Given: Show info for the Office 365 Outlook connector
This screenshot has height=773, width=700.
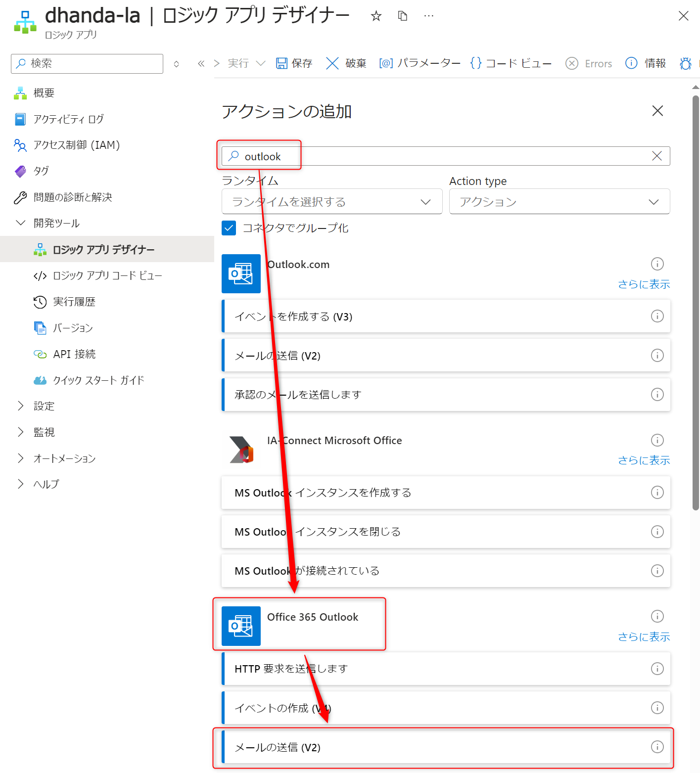Looking at the screenshot, I should pos(657,616).
